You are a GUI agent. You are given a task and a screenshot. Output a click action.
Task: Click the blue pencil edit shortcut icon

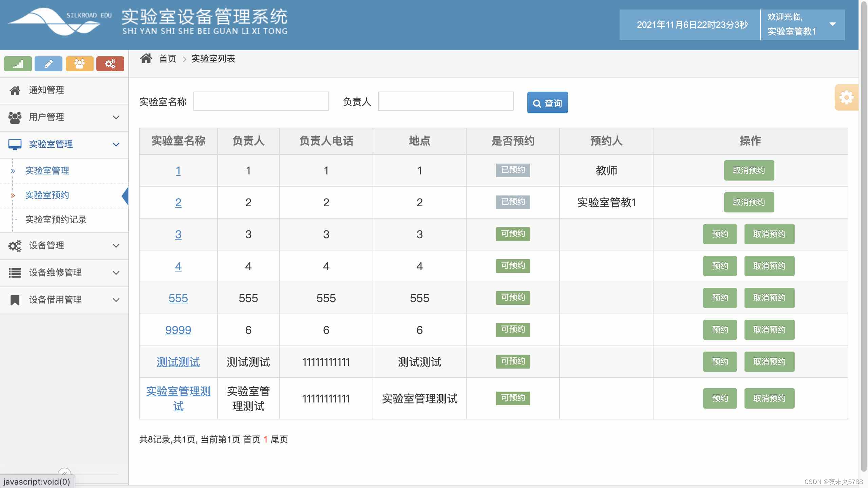pos(49,64)
